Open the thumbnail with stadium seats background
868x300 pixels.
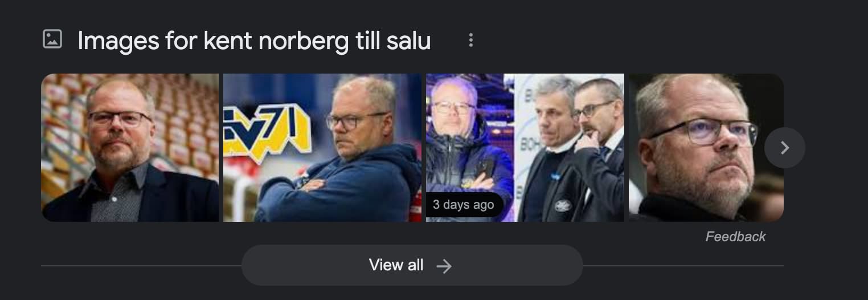point(130,148)
